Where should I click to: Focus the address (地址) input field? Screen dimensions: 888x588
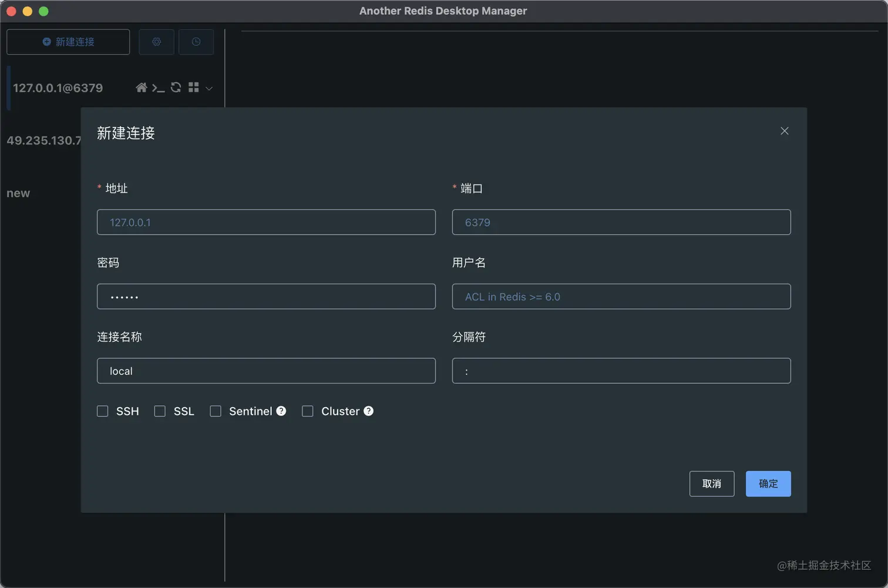coord(266,222)
